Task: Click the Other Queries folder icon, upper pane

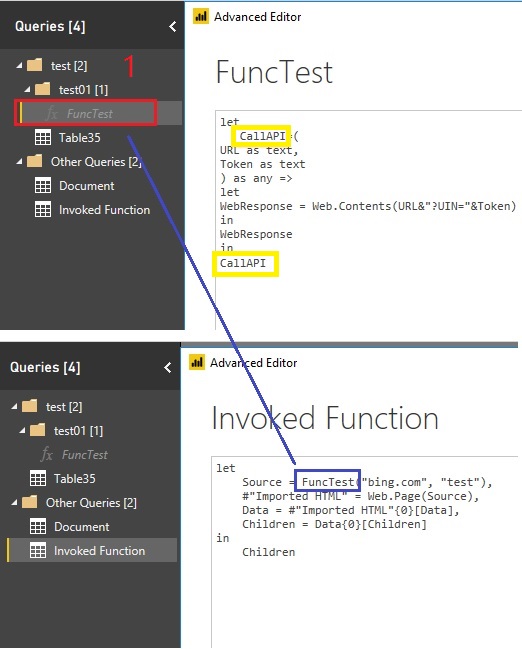Action: tap(35, 161)
